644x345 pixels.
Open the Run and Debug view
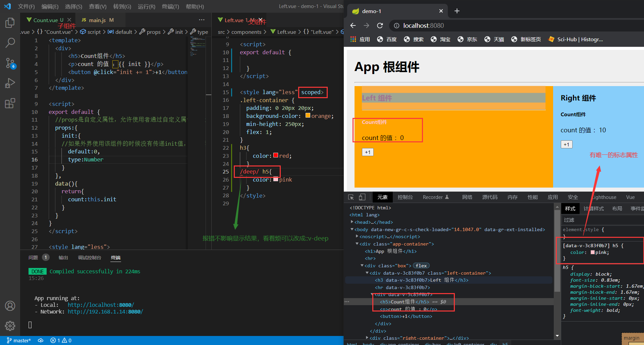pos(10,83)
